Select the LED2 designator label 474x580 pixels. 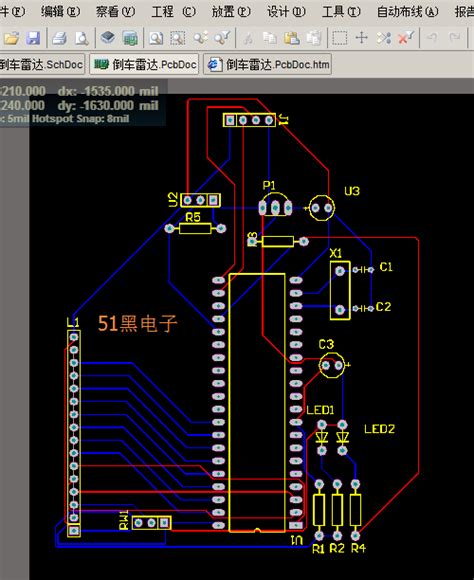(380, 429)
